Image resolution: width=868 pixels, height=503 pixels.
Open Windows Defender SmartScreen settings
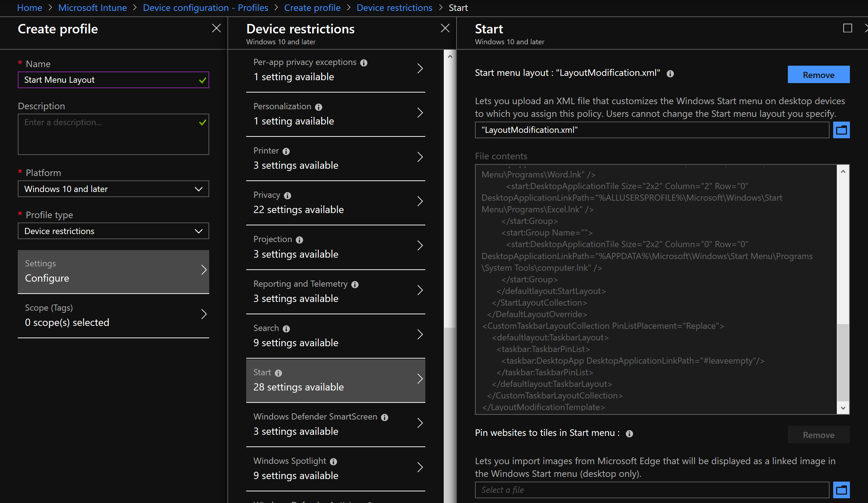[336, 425]
